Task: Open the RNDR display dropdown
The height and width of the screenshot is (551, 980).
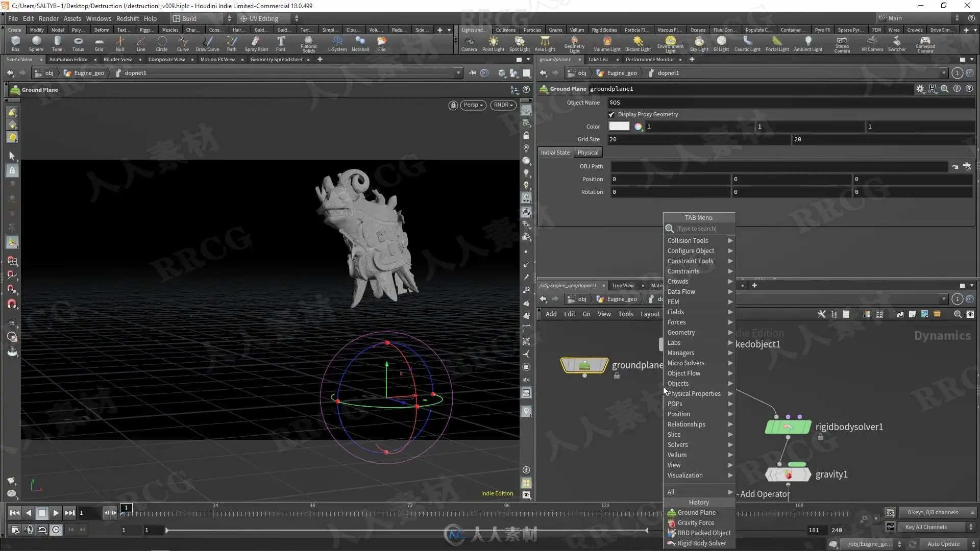Action: [x=503, y=105]
